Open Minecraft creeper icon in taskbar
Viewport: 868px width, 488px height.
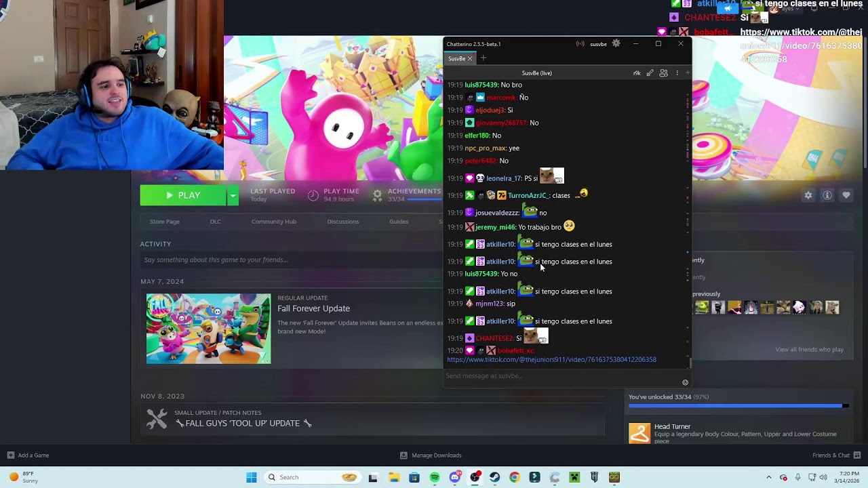click(574, 477)
